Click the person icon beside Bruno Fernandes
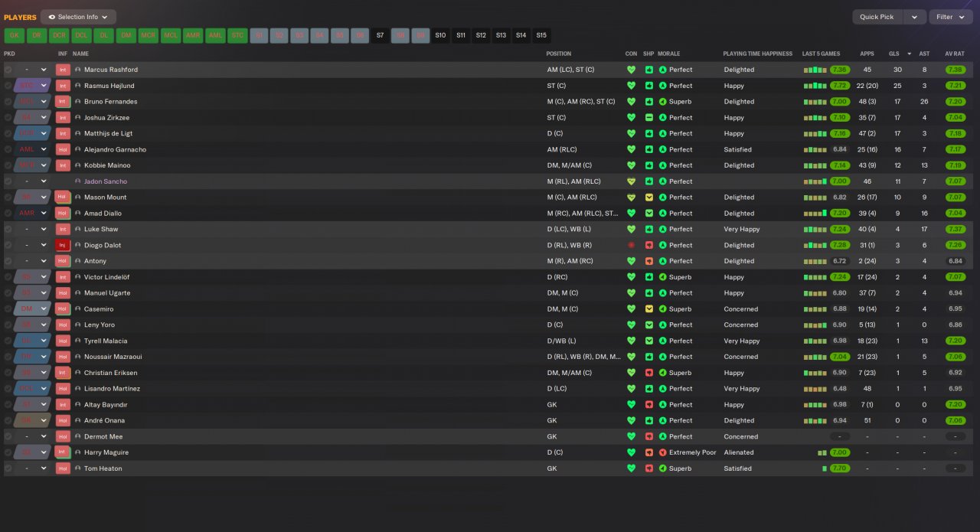Viewport: 980px width, 532px height. pos(78,102)
